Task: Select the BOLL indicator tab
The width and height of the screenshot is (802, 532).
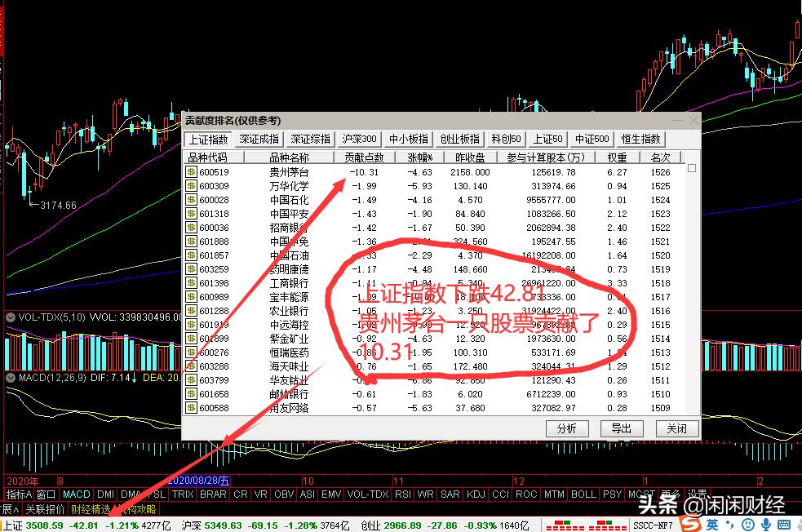Action: [x=583, y=494]
